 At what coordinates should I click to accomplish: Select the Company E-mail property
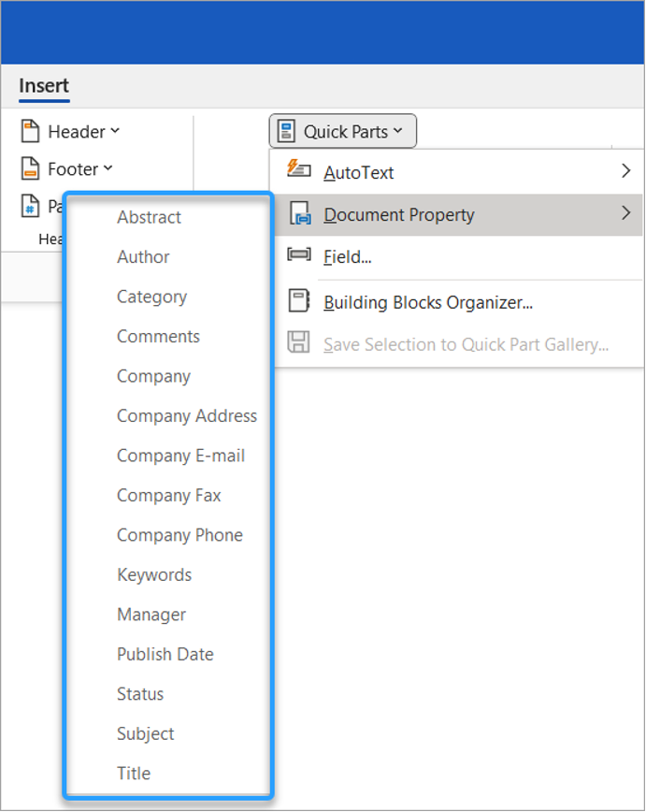(x=180, y=456)
